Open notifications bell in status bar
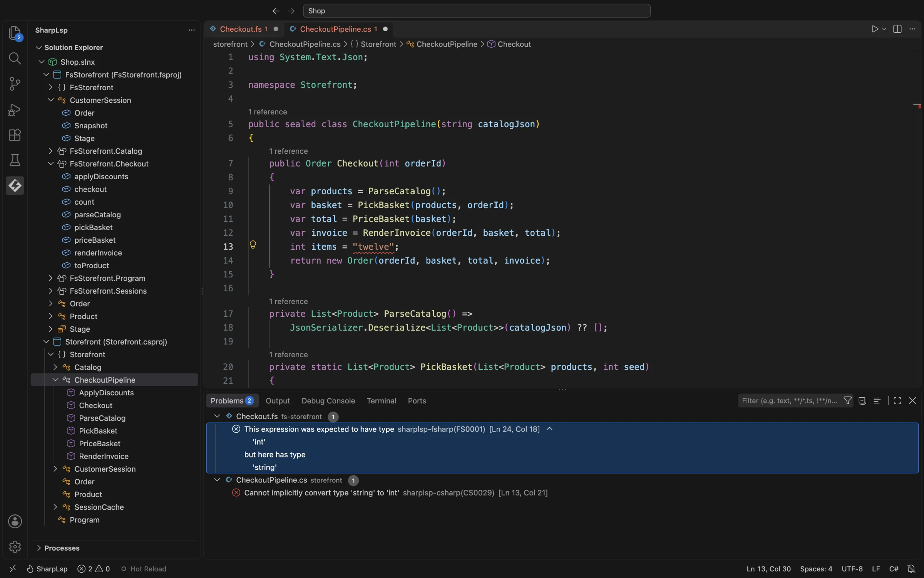Image resolution: width=924 pixels, height=578 pixels. tap(911, 569)
